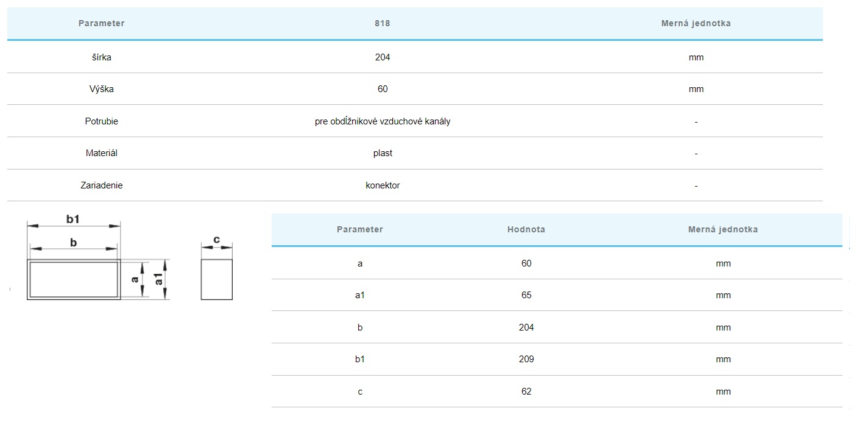This screenshot has width=868, height=422.
Task: Click the "a1" row label in dimensions table
Action: [x=359, y=295]
